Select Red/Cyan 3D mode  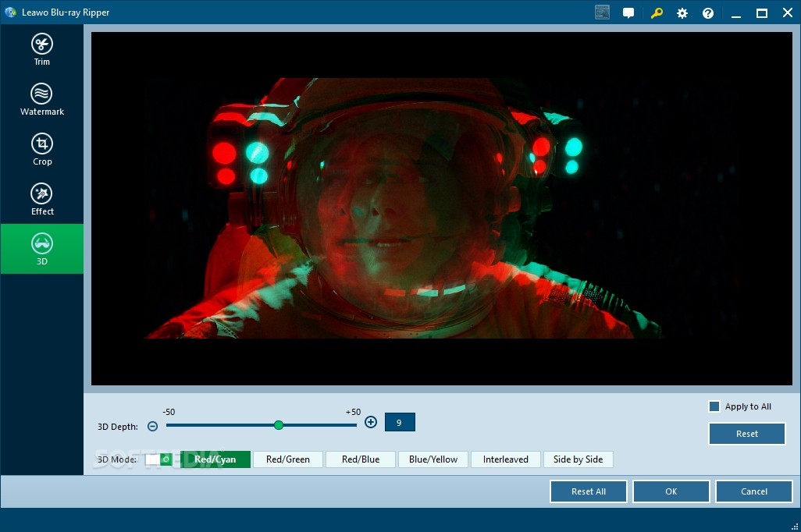[x=215, y=459]
